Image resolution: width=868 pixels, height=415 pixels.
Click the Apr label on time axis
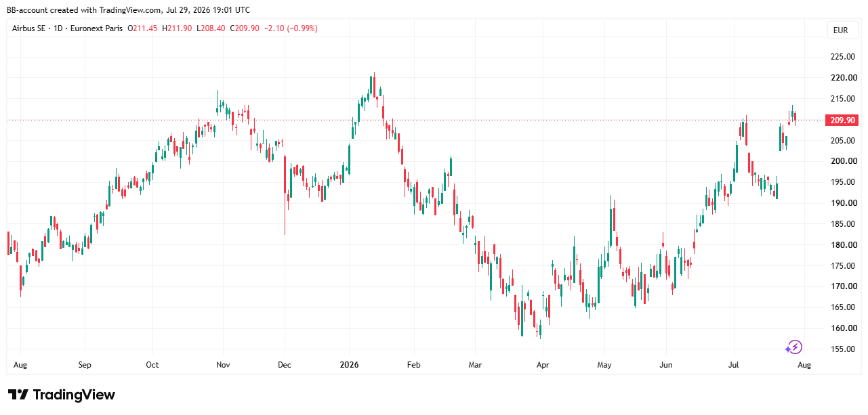[x=543, y=365]
